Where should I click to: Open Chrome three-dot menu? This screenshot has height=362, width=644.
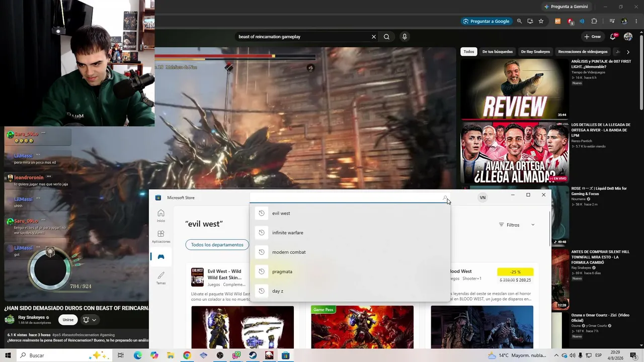(x=636, y=21)
